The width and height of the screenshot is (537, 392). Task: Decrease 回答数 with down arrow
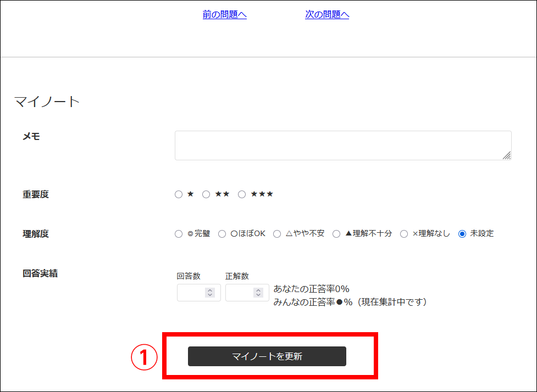click(210, 295)
